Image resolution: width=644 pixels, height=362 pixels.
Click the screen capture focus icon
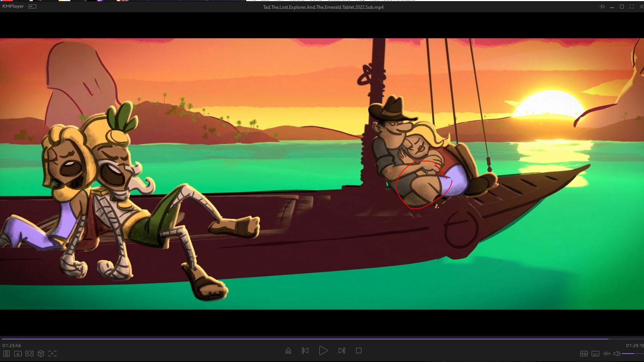coord(52,354)
